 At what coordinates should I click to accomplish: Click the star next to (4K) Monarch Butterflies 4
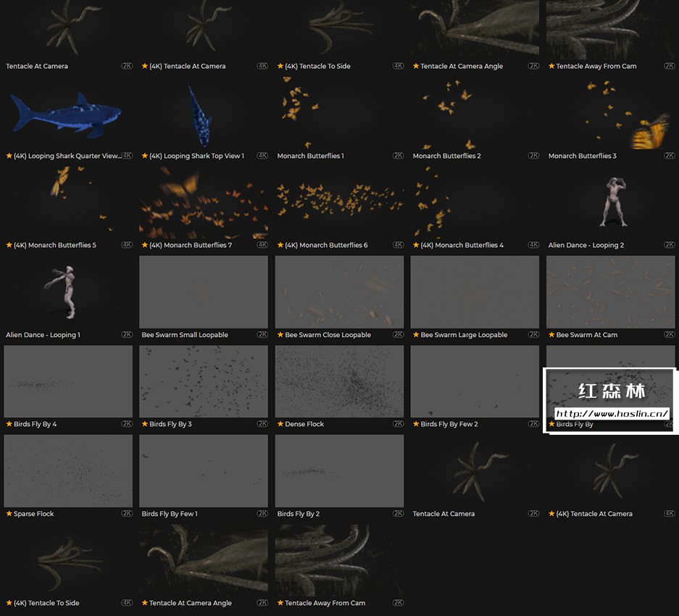pyautogui.click(x=416, y=245)
